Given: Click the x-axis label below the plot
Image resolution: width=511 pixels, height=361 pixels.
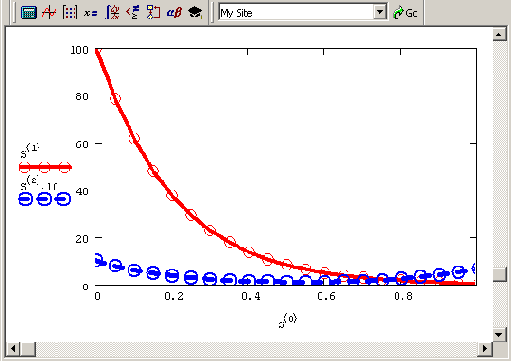Looking at the screenshot, I should pyautogui.click(x=288, y=321).
